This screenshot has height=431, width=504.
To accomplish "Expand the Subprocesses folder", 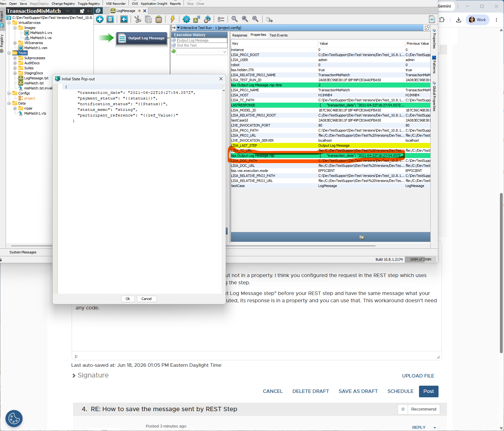I will click(x=15, y=58).
